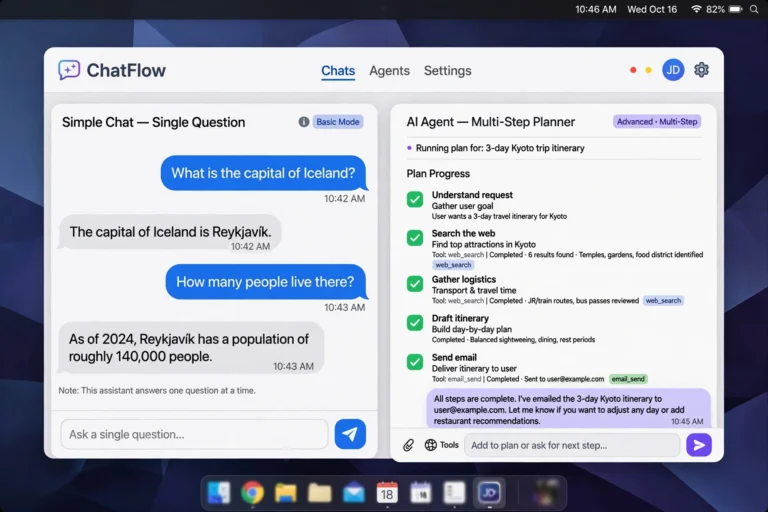This screenshot has width=768, height=512.
Task: Open the blue-tabbed folder in the dock
Action: pos(286,493)
